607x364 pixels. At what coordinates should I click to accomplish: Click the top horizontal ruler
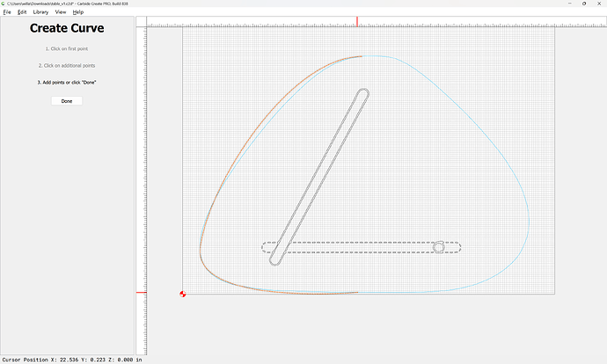point(264,23)
